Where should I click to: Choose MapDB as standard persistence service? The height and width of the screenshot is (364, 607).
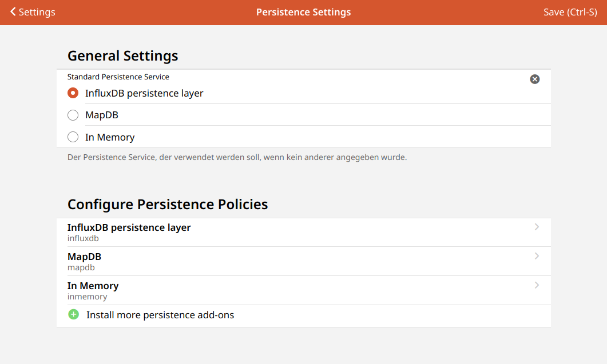click(73, 115)
